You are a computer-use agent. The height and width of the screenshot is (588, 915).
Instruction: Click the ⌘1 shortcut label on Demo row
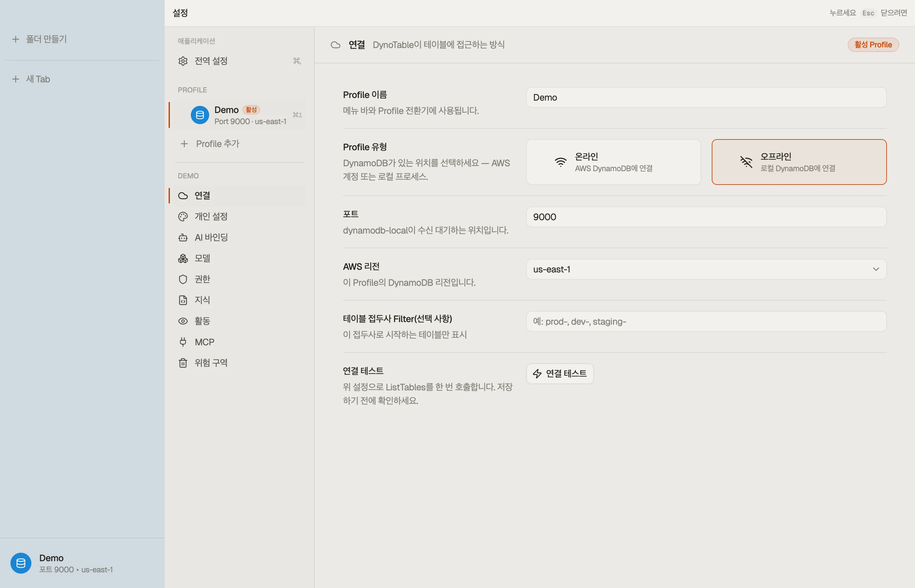point(297,115)
